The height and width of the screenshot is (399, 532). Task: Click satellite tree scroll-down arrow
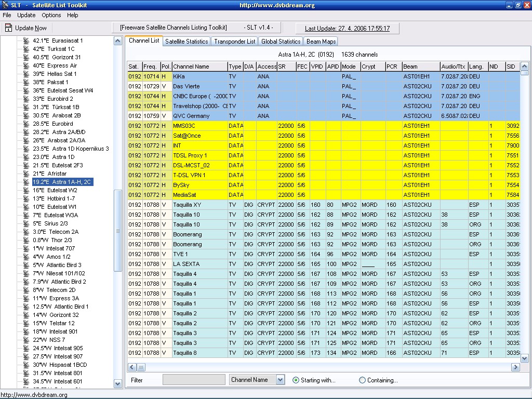click(x=118, y=384)
